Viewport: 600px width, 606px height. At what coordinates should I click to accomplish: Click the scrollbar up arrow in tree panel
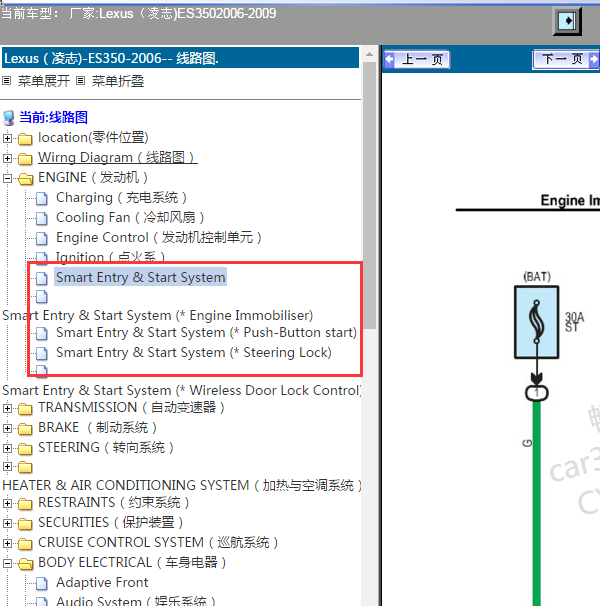pyautogui.click(x=370, y=54)
